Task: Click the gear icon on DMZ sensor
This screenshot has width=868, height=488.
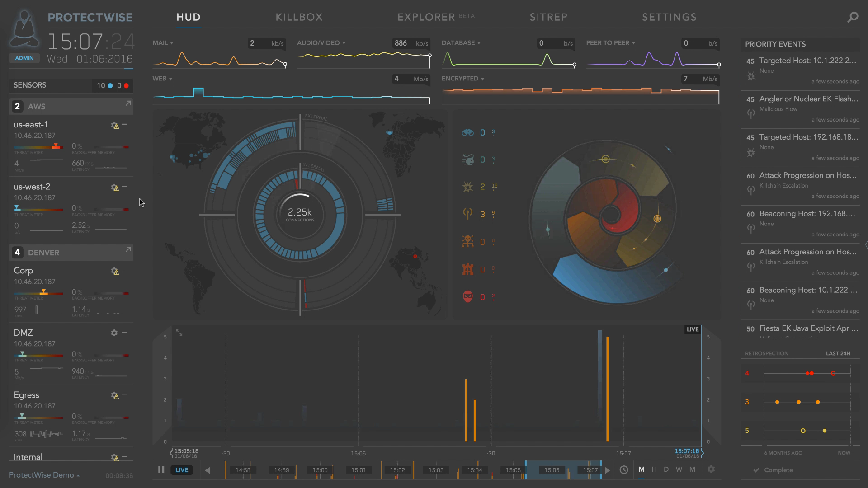Action: tap(114, 333)
